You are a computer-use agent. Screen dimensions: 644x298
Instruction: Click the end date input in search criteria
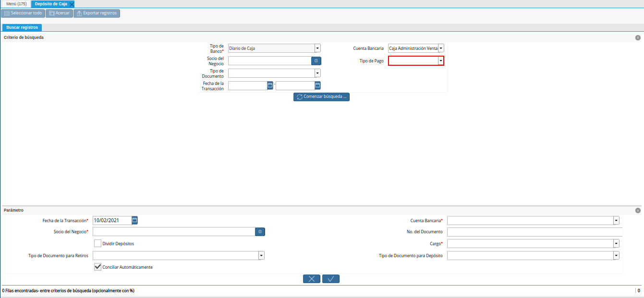[295, 85]
